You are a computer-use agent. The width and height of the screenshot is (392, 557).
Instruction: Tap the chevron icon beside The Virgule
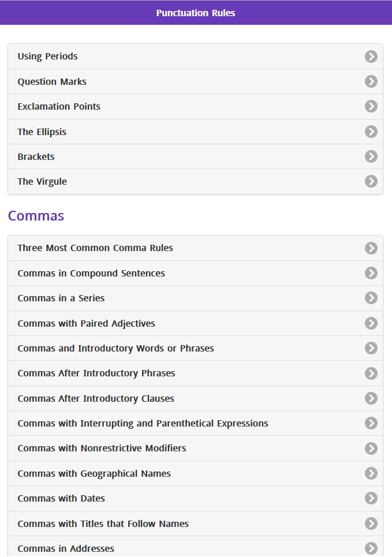(x=371, y=181)
